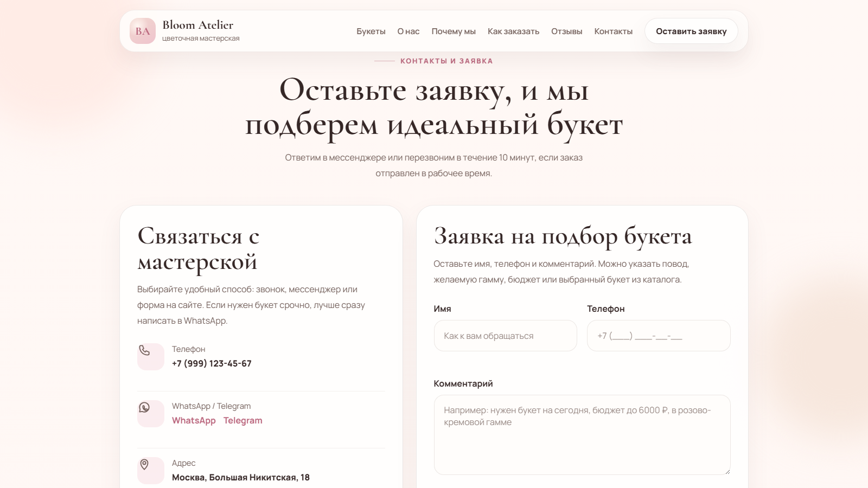Click the Bloom Atelier brand name
This screenshot has width=868, height=488.
198,25
